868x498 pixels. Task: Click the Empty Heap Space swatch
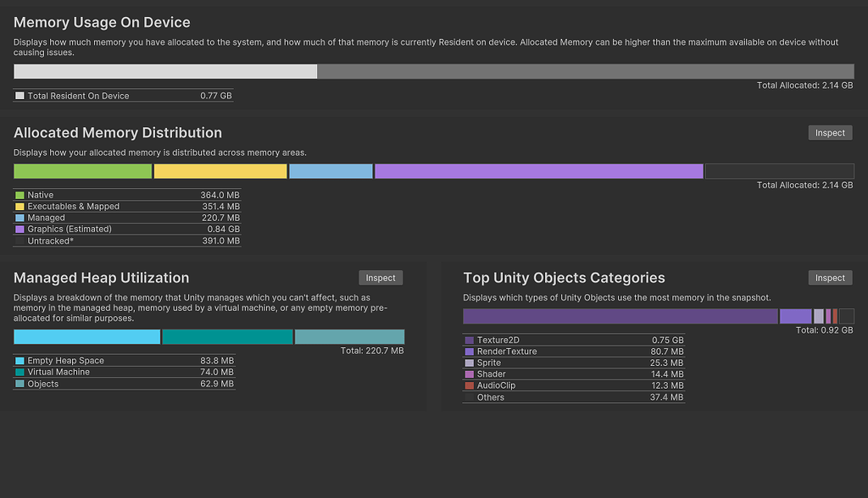18,360
